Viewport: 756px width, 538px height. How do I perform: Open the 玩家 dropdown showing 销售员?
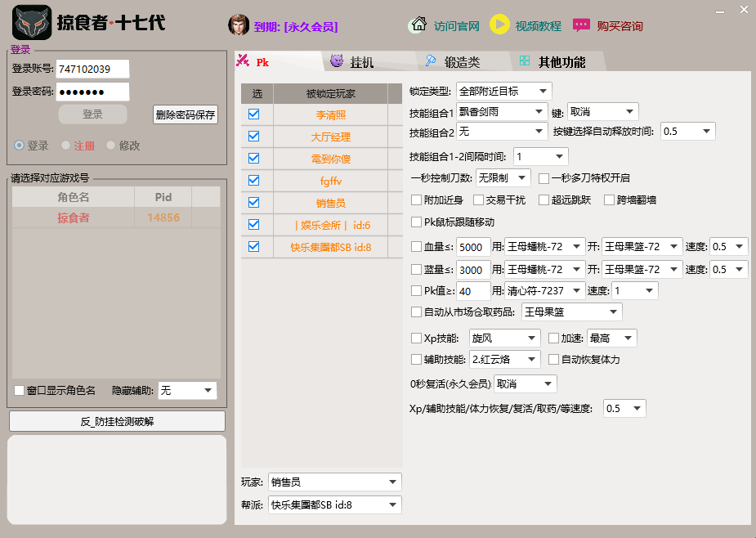tap(335, 482)
